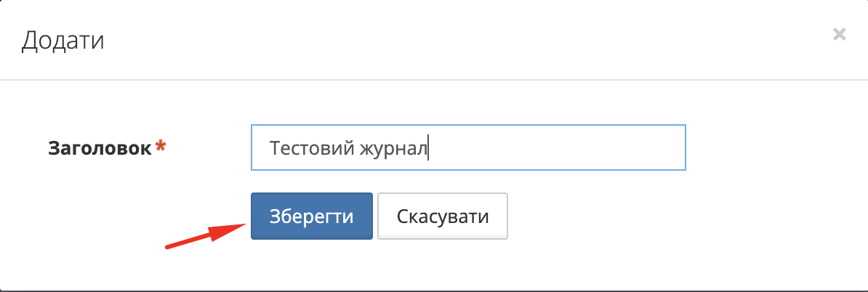Click the Заголовок field label
Screen dimensions: 868x292
pyautogui.click(x=100, y=148)
